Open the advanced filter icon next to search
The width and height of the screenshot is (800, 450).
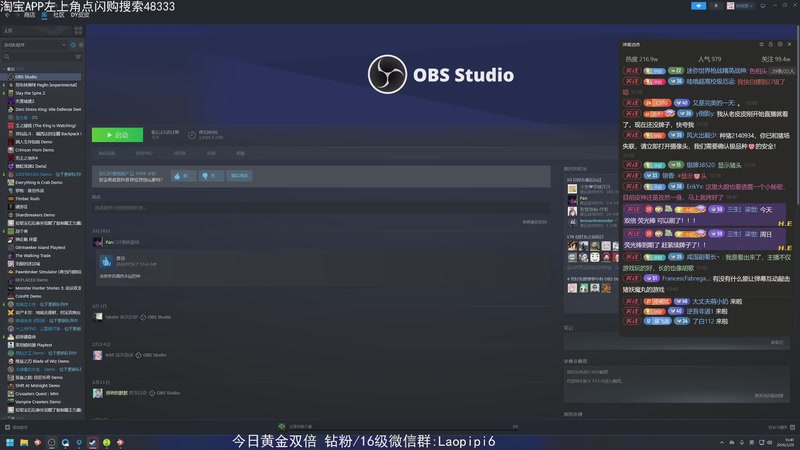click(78, 57)
